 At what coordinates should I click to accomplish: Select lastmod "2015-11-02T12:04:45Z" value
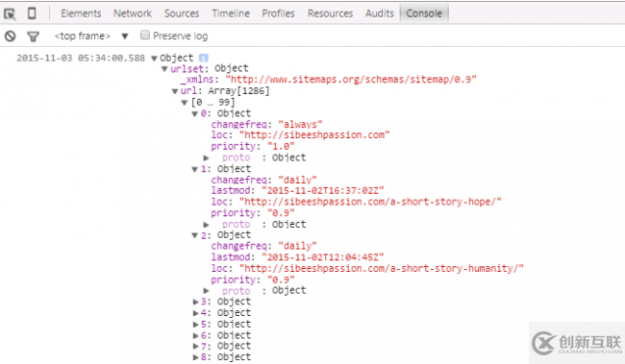pos(323,257)
